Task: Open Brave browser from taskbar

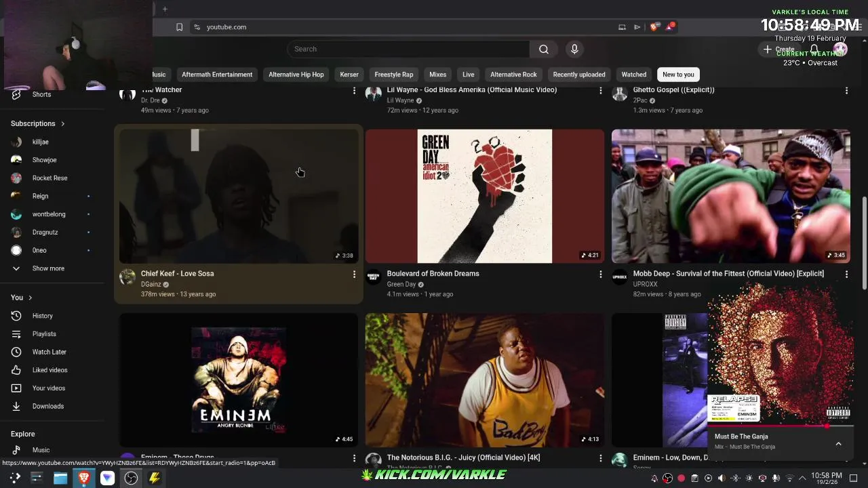Action: (x=83, y=478)
